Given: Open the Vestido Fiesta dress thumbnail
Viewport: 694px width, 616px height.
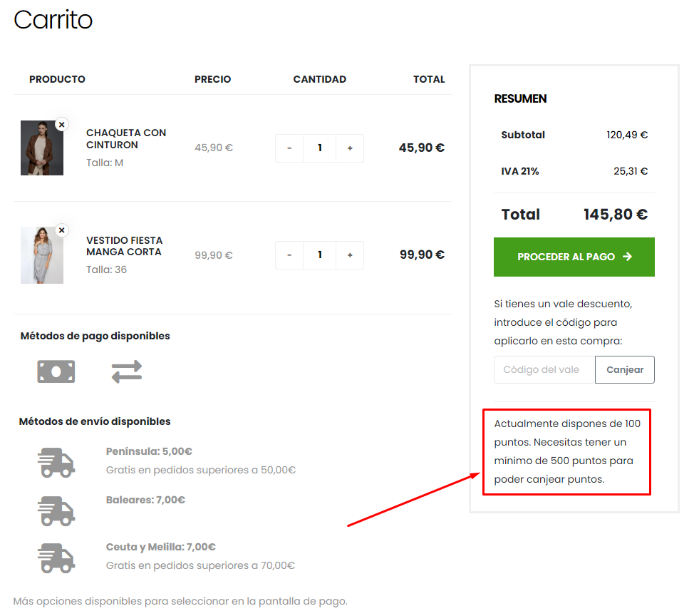Looking at the screenshot, I should [x=41, y=255].
